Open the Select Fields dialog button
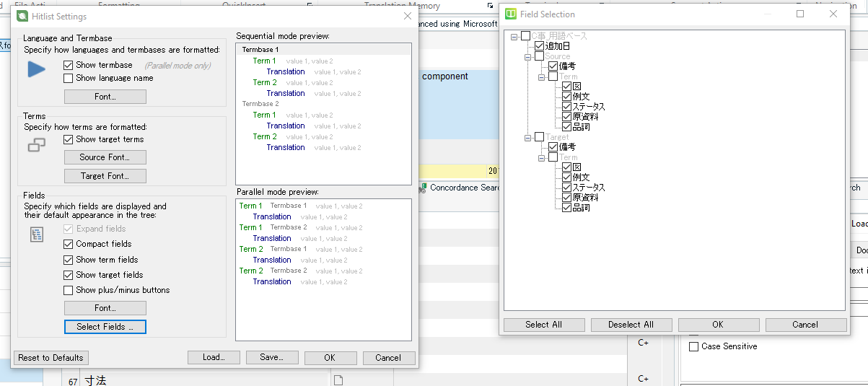The height and width of the screenshot is (386, 868). (105, 327)
